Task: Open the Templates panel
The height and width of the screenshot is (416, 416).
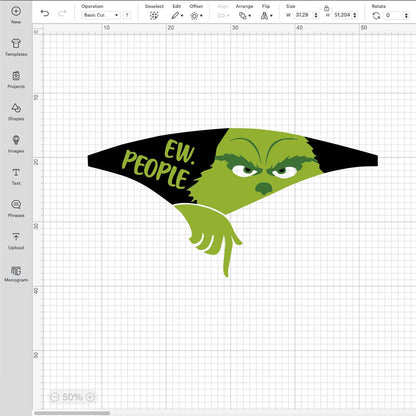Action: pos(16,47)
